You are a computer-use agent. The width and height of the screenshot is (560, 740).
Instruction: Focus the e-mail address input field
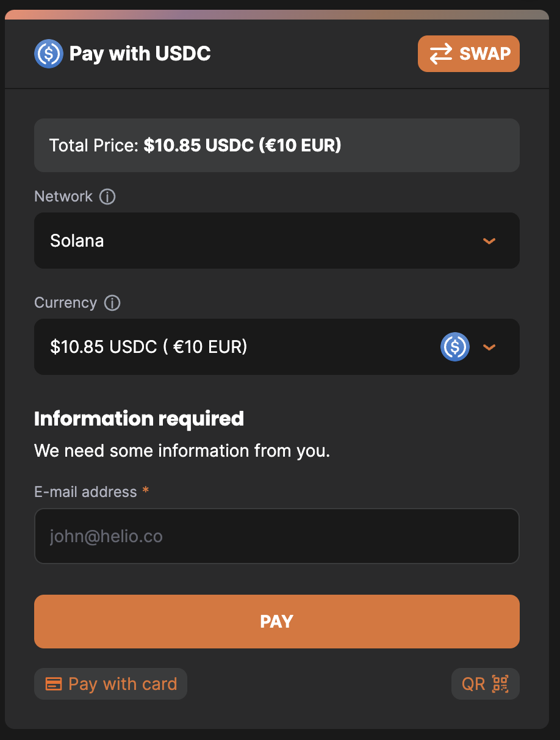point(276,536)
